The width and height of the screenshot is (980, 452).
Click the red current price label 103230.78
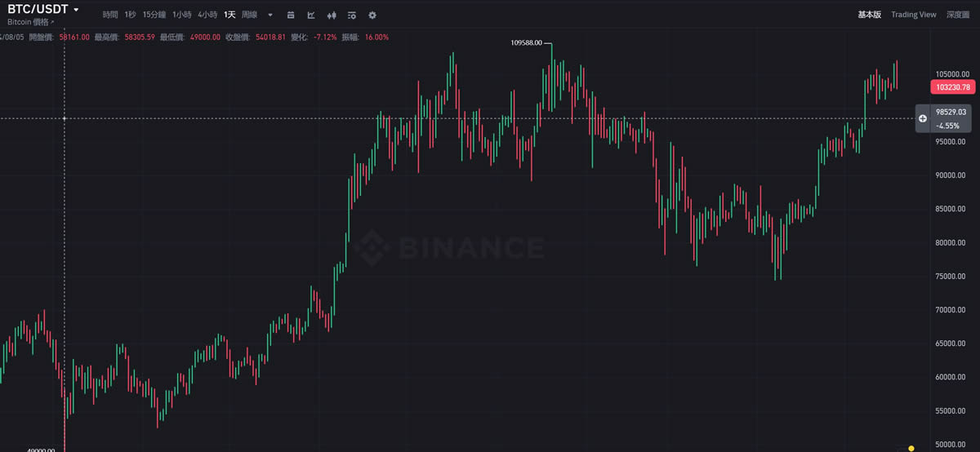point(951,86)
